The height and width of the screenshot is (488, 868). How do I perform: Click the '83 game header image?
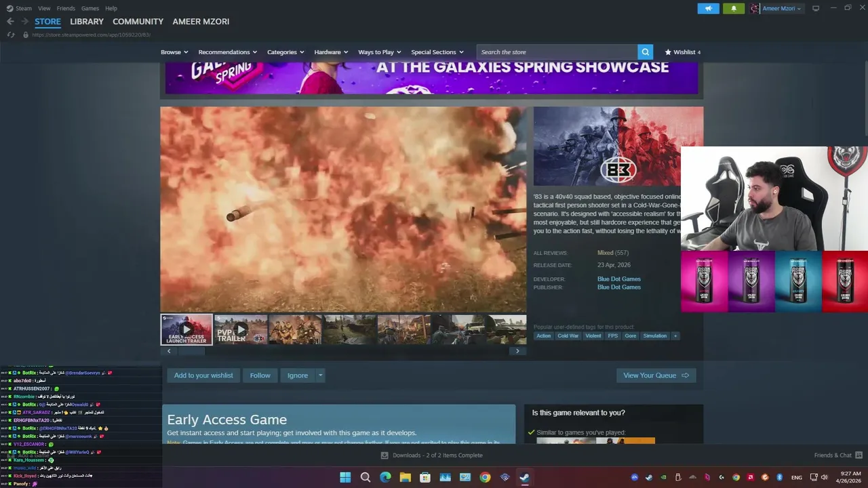[618, 146]
